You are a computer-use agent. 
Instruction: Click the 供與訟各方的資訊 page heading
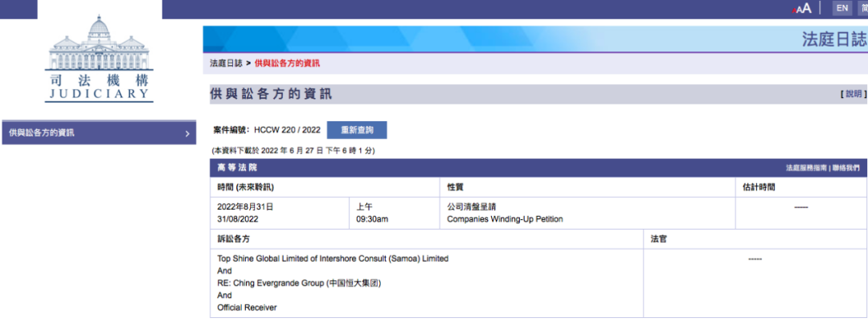click(270, 95)
